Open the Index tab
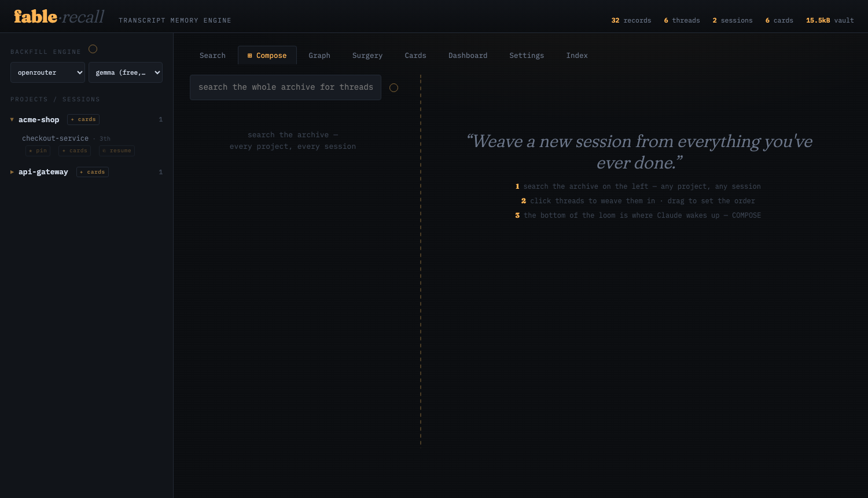 pyautogui.click(x=577, y=56)
